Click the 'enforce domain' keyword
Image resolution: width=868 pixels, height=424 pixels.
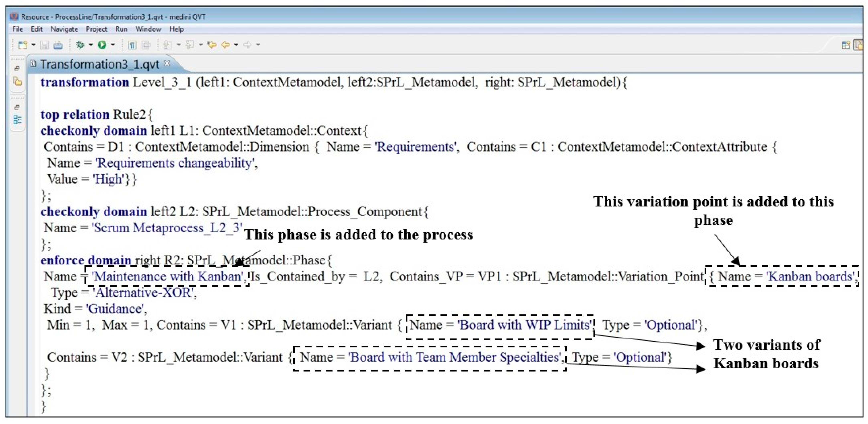click(86, 260)
